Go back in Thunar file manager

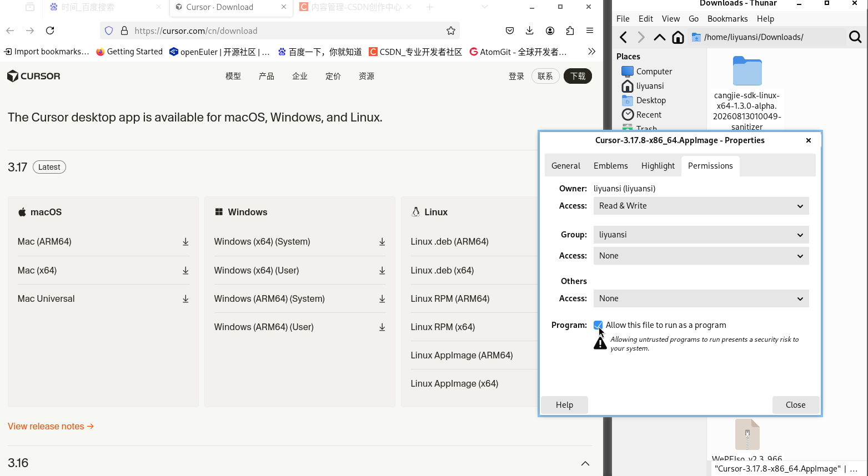[623, 37]
